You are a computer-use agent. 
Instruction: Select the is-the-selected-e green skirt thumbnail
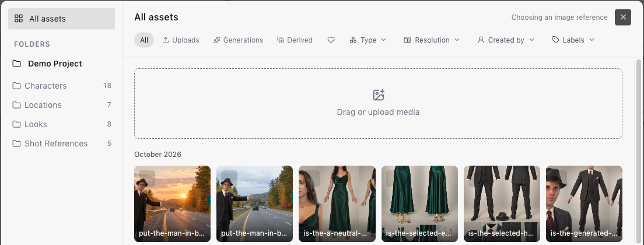click(419, 204)
